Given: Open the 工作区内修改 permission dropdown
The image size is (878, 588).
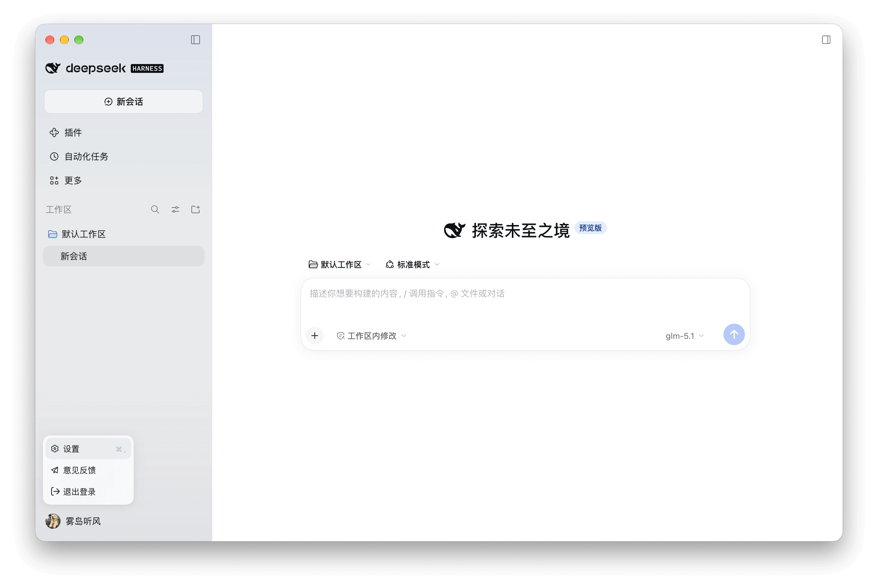Looking at the screenshot, I should [371, 336].
